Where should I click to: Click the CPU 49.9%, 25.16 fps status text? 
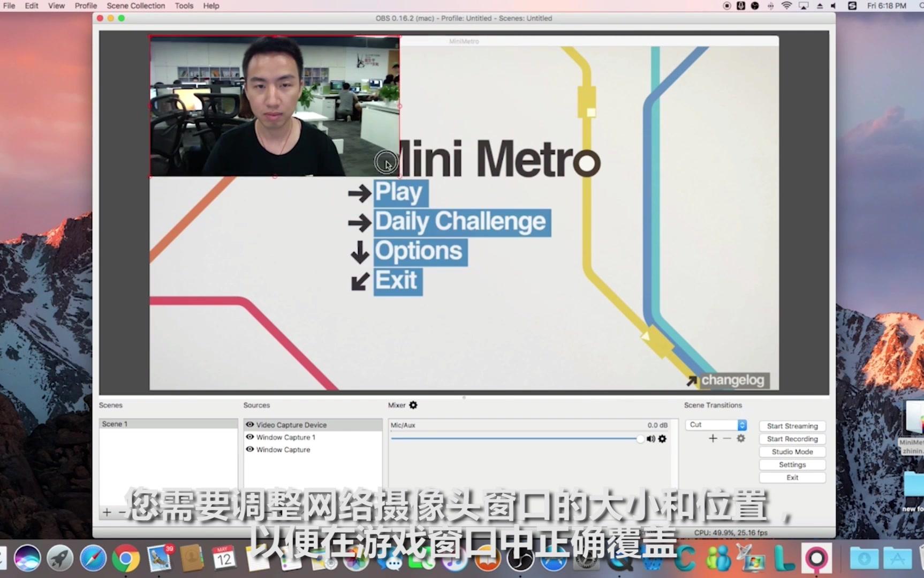tap(731, 532)
